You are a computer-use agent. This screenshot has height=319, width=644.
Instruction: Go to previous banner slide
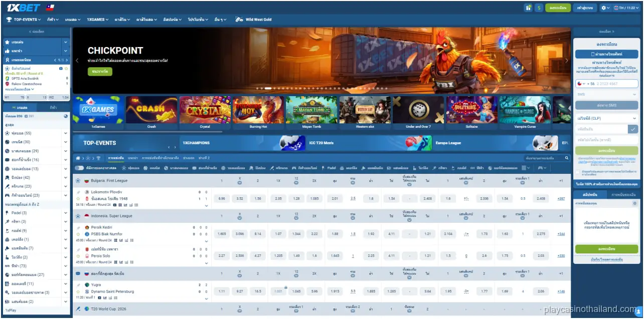coord(77,61)
